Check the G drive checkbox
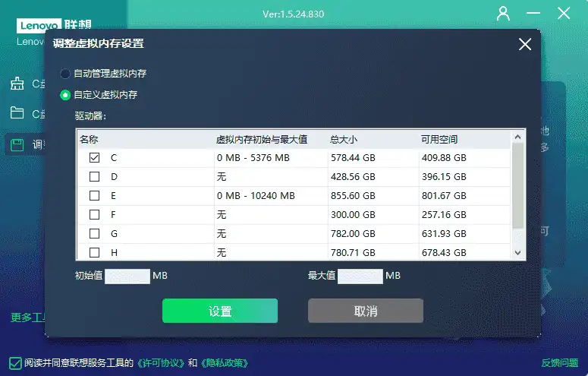The width and height of the screenshot is (588, 376). (x=95, y=234)
